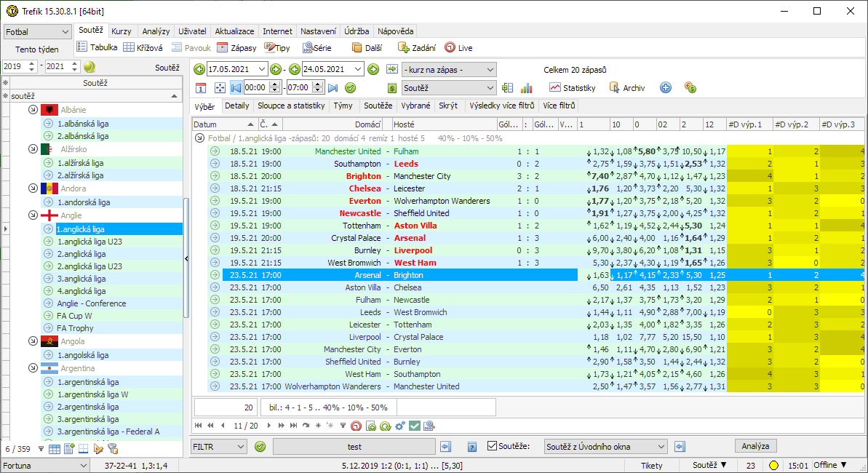This screenshot has height=473, width=868.
Task: Click the bar chart icon
Action: 527,88
